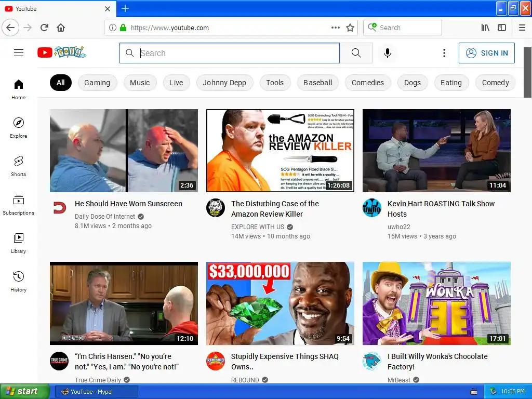Focus the browser Search box

coord(403,28)
